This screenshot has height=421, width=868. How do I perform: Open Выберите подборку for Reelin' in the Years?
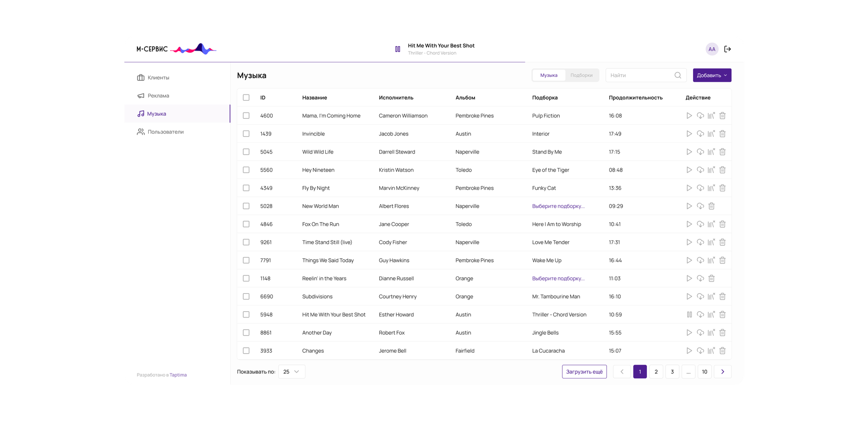(x=558, y=278)
